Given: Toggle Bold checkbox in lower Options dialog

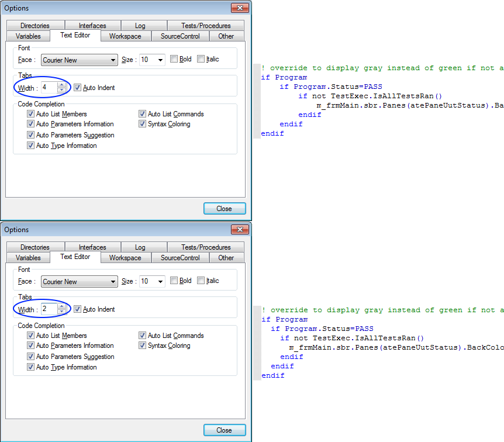Looking at the screenshot, I should (x=174, y=280).
